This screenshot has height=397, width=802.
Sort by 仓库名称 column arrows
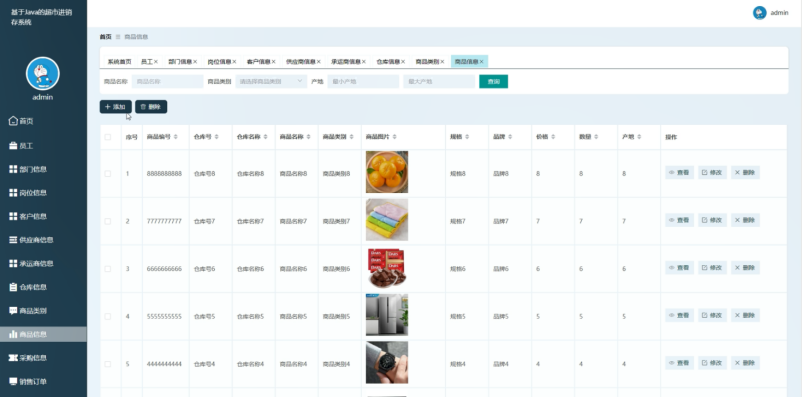click(x=266, y=137)
